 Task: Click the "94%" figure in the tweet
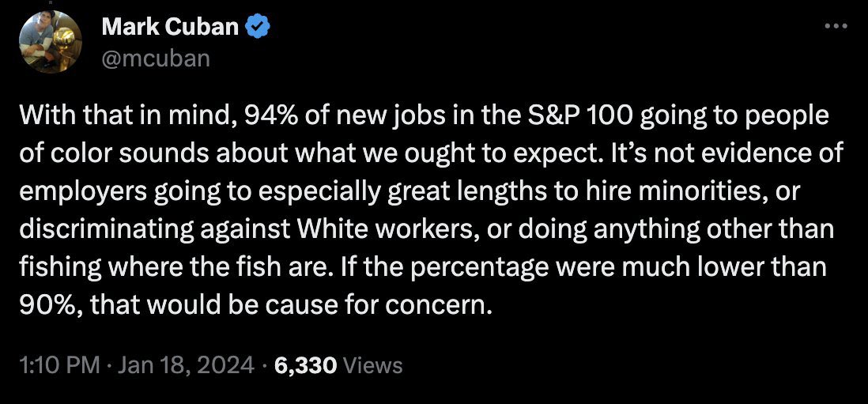270,116
